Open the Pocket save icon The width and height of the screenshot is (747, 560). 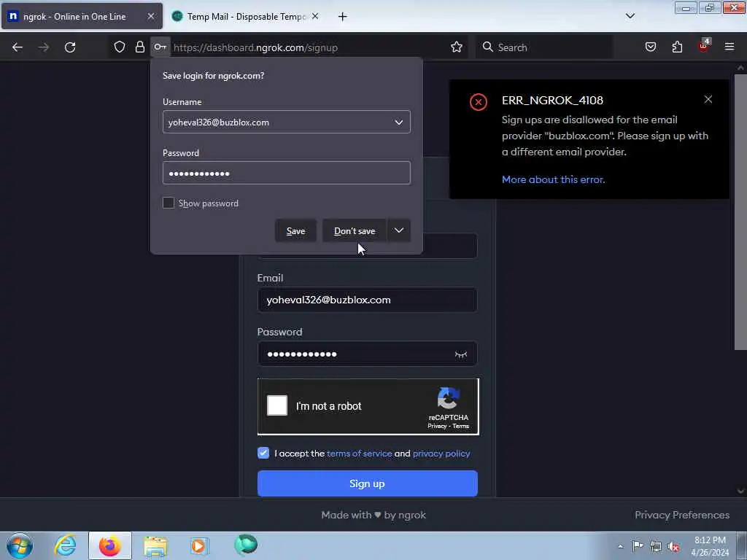tap(650, 47)
